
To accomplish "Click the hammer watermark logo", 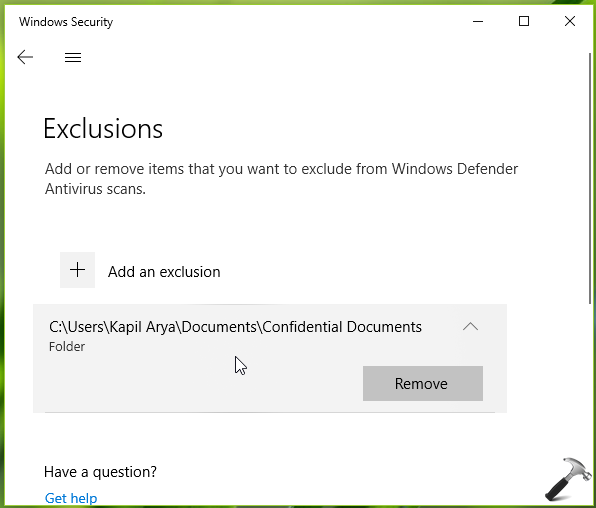I will (568, 479).
